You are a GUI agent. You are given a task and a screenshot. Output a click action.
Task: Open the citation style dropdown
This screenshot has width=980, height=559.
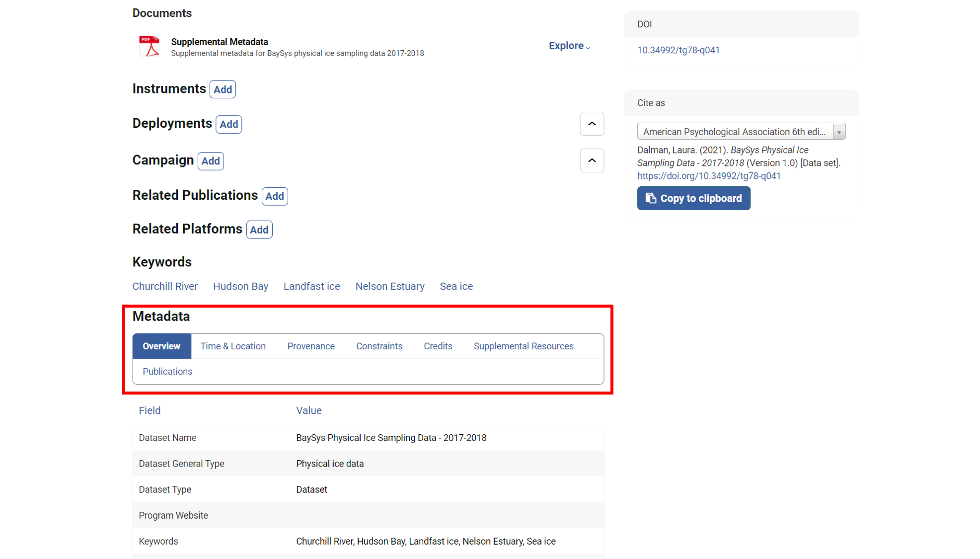coord(741,132)
